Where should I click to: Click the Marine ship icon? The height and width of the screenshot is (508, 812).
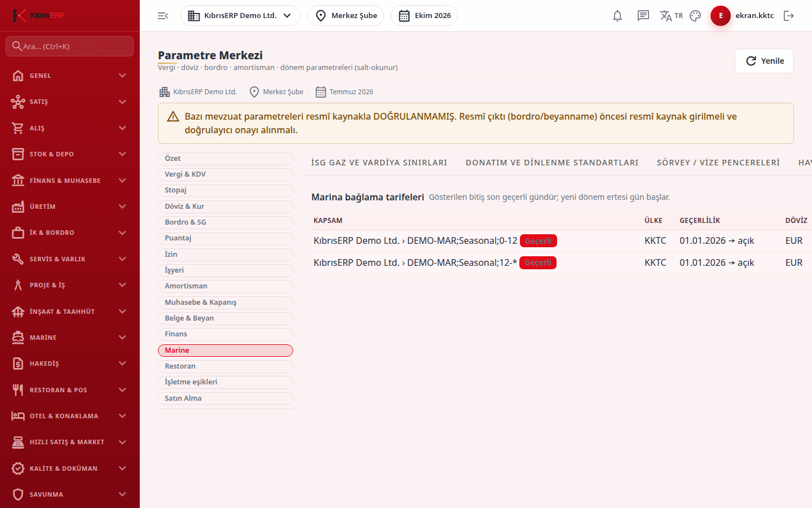(18, 338)
